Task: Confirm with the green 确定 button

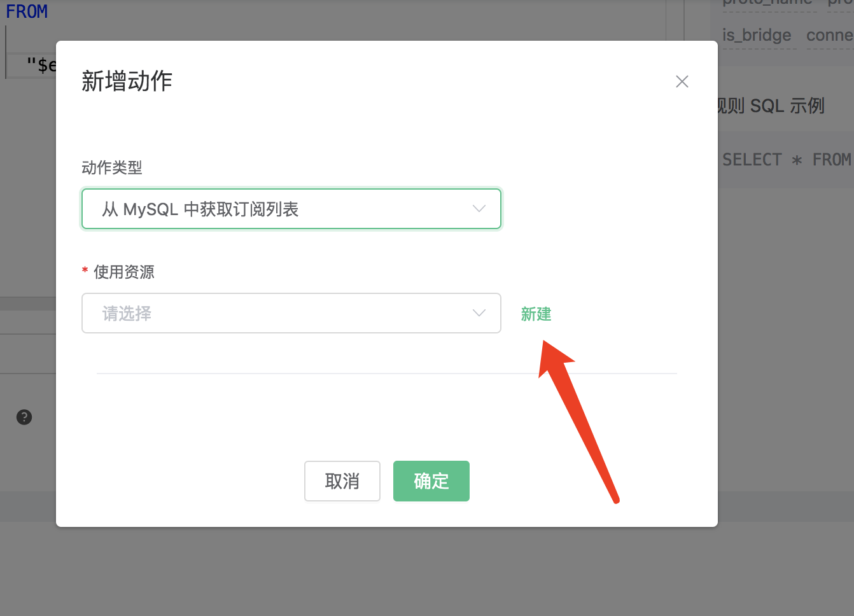Action: tap(431, 481)
